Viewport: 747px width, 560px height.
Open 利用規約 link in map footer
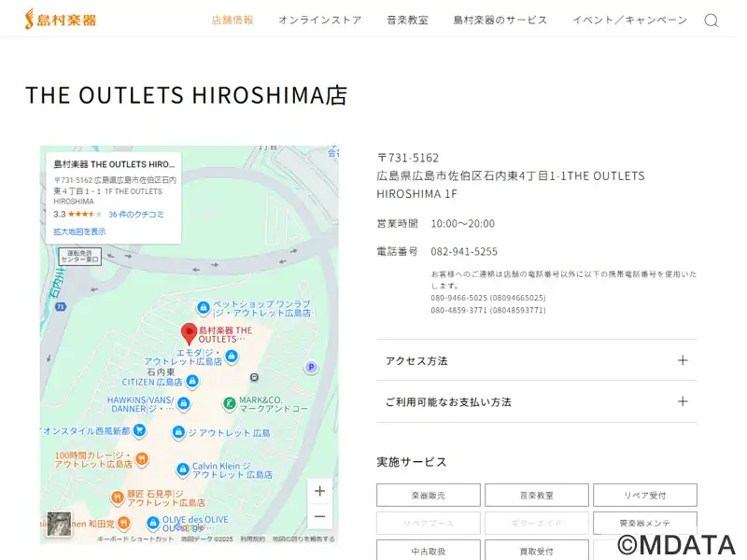252,539
